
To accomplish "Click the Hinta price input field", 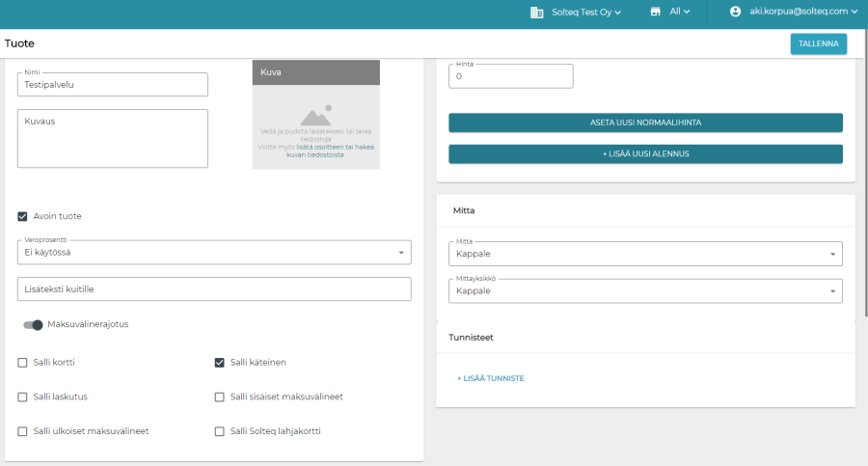I will click(x=511, y=76).
